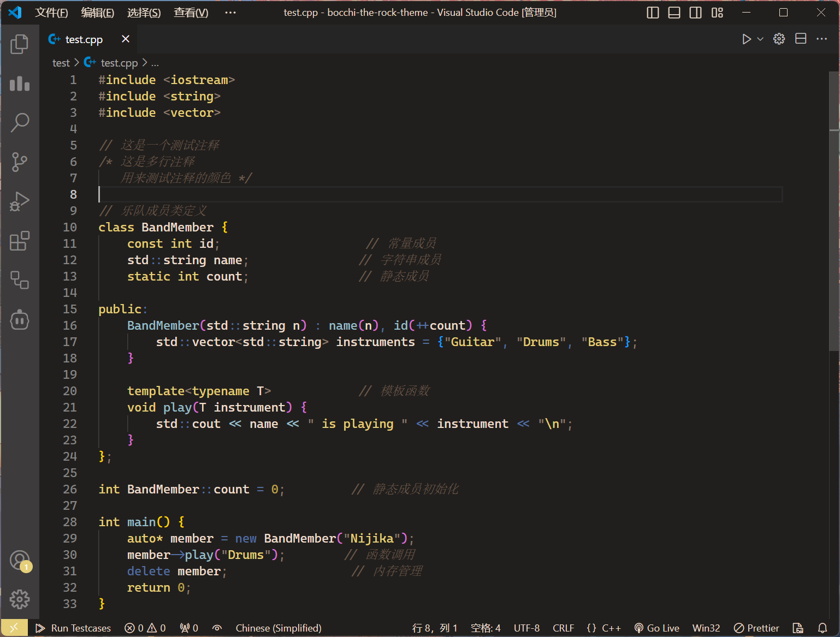Screen dimensions: 840x637
Task: Click the word template on line 20
Action: coord(156,391)
